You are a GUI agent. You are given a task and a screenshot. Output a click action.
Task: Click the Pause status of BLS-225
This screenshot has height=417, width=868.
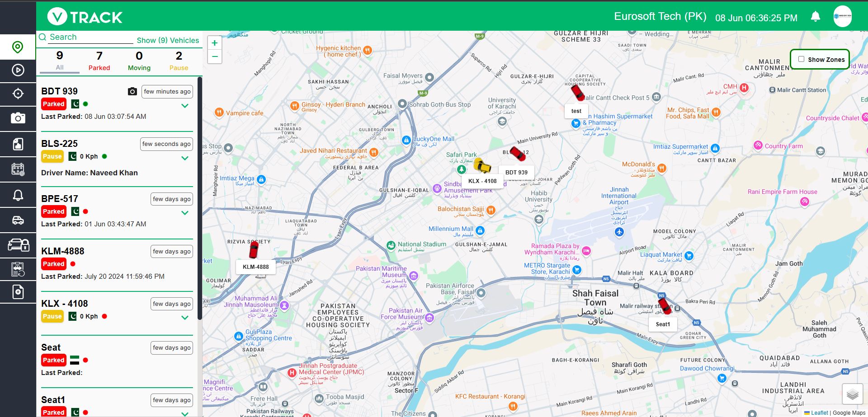point(52,156)
